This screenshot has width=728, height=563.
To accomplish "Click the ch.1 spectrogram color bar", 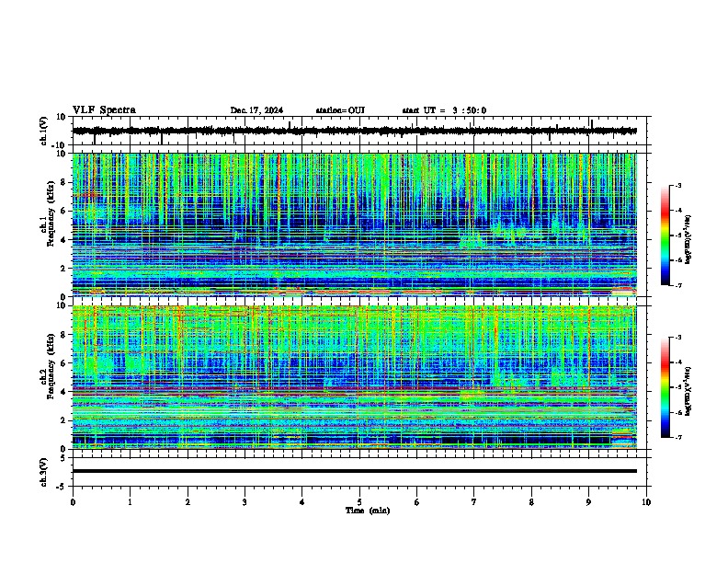I will [x=665, y=236].
